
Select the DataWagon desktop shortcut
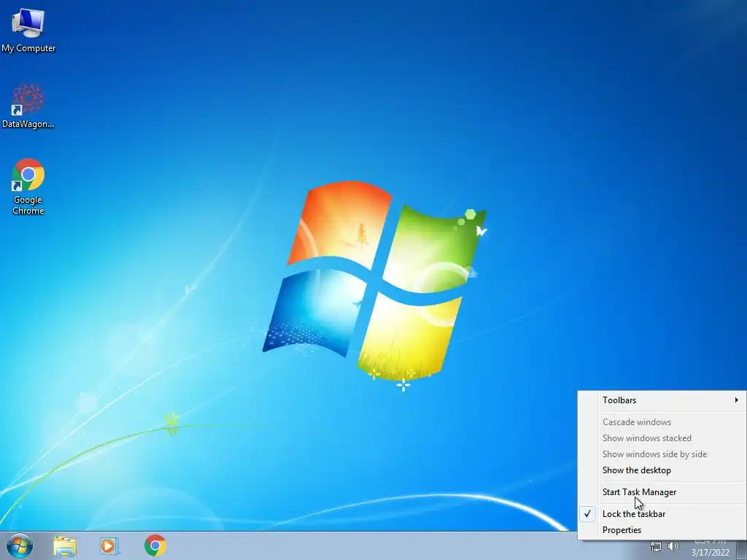[28, 106]
